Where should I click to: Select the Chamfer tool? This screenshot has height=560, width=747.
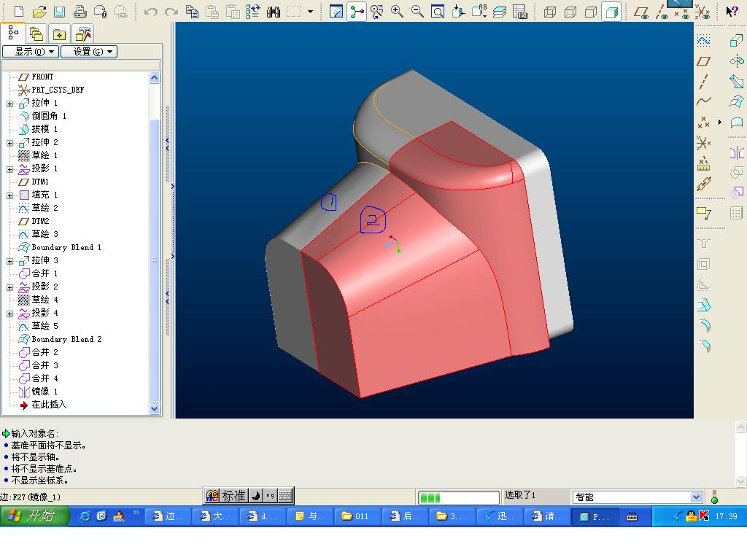704,346
